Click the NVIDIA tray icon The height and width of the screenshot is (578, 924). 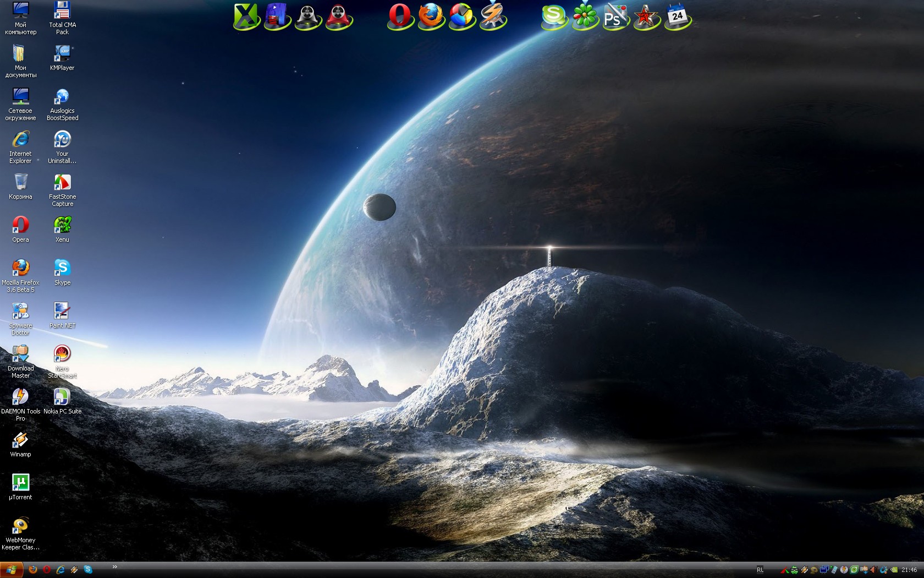tap(894, 570)
